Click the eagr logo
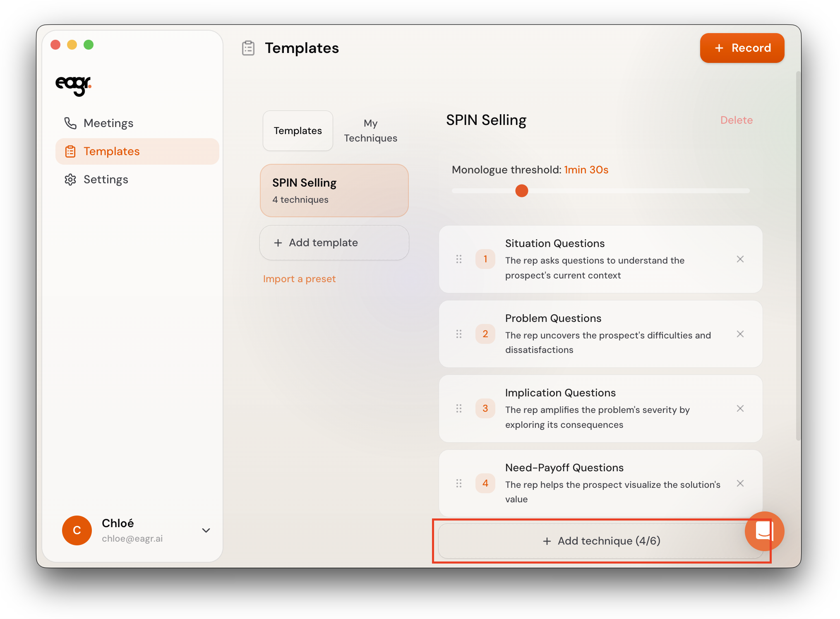 (73, 85)
